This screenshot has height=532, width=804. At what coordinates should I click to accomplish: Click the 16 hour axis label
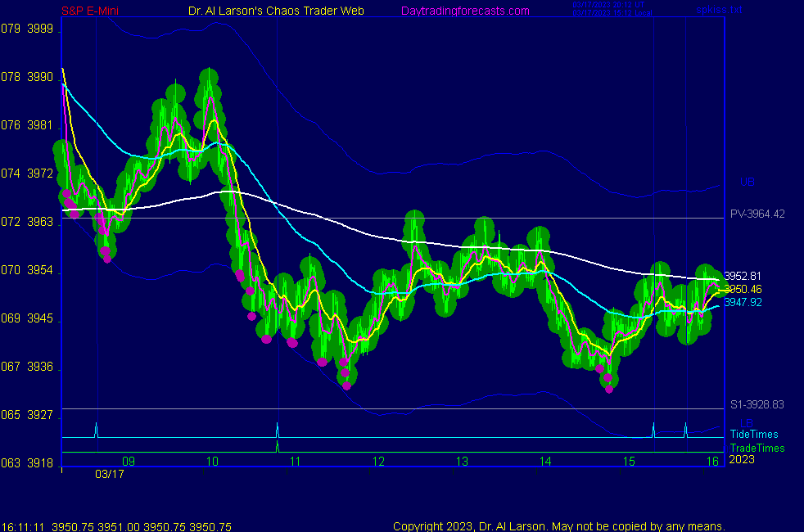[712, 462]
